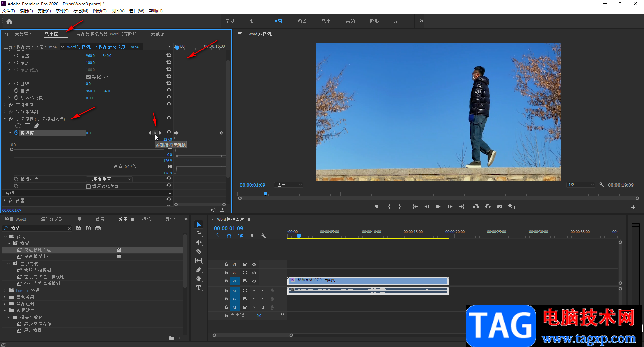Select the Slip tool
This screenshot has width=644, height=347.
(199, 261)
